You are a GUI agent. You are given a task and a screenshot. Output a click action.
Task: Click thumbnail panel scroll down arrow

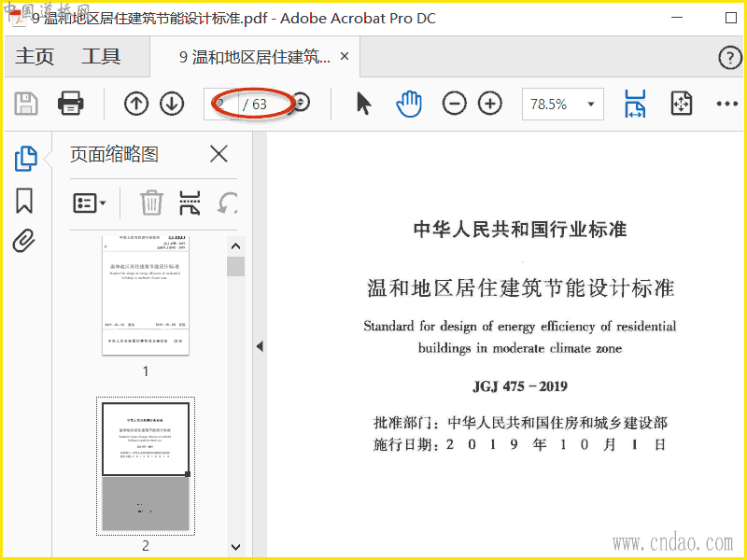235,547
